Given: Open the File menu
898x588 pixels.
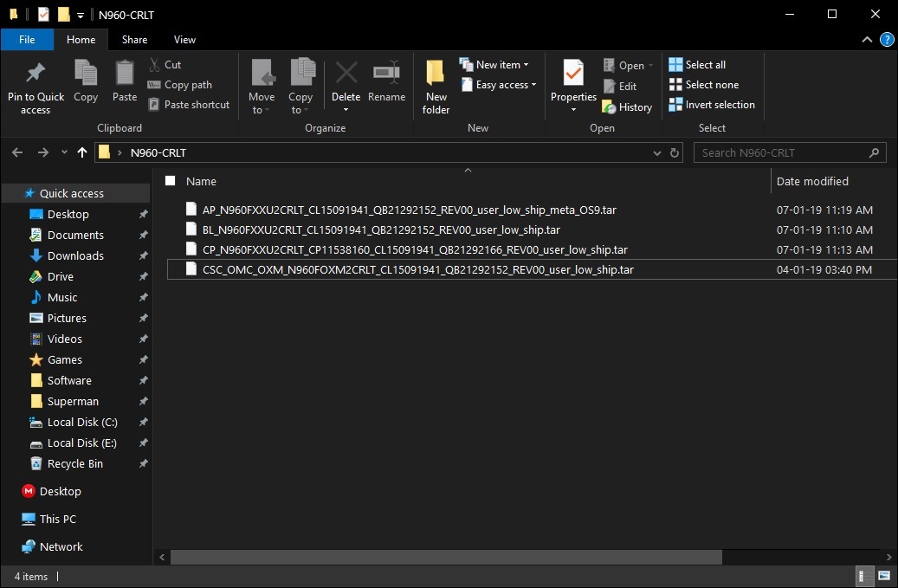Looking at the screenshot, I should [x=27, y=40].
